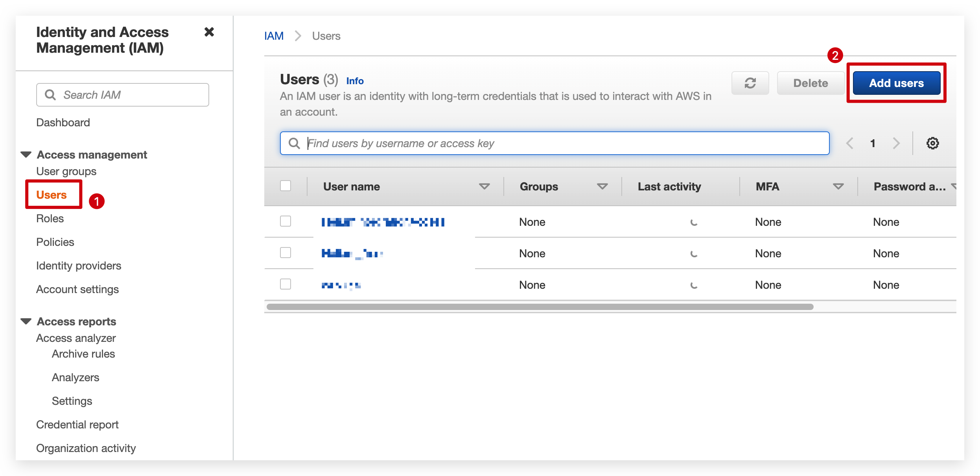Click the magnifier icon in Search IAM
The width and height of the screenshot is (980, 476).
click(x=50, y=95)
